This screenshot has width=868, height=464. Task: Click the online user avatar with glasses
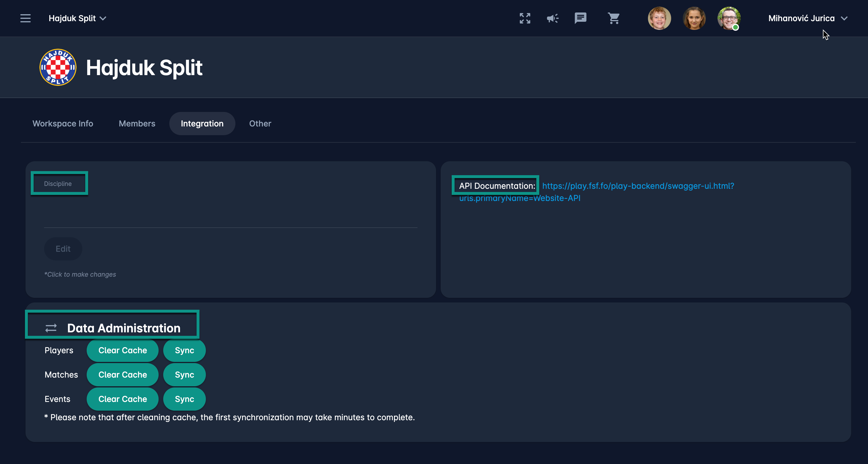(729, 18)
